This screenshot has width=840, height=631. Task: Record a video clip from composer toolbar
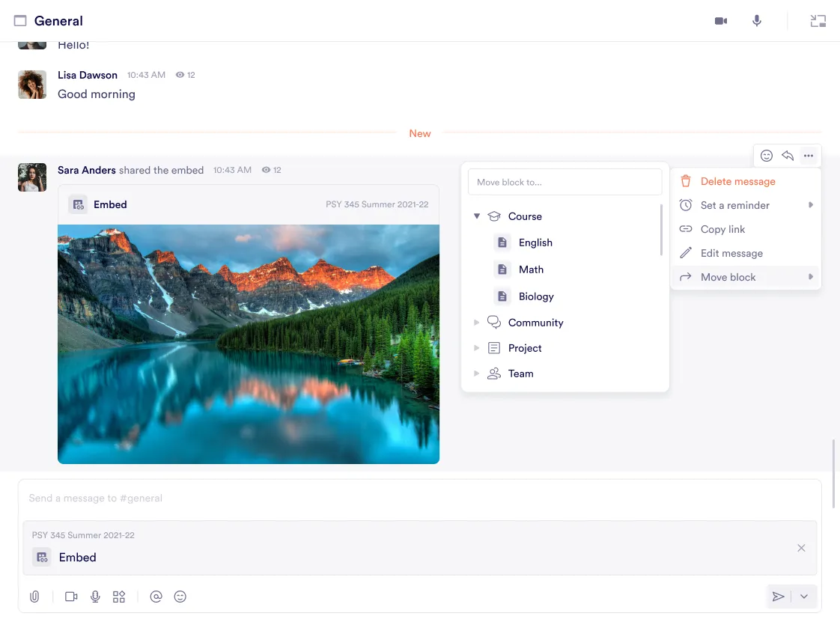pyautogui.click(x=71, y=597)
